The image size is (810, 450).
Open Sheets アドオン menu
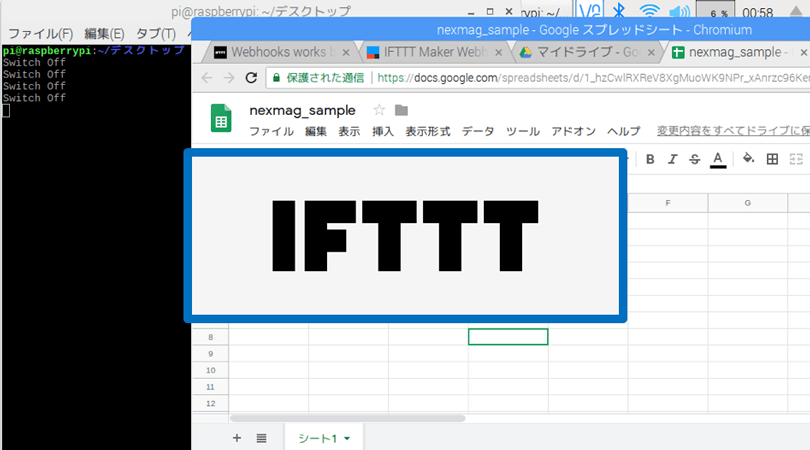[573, 131]
